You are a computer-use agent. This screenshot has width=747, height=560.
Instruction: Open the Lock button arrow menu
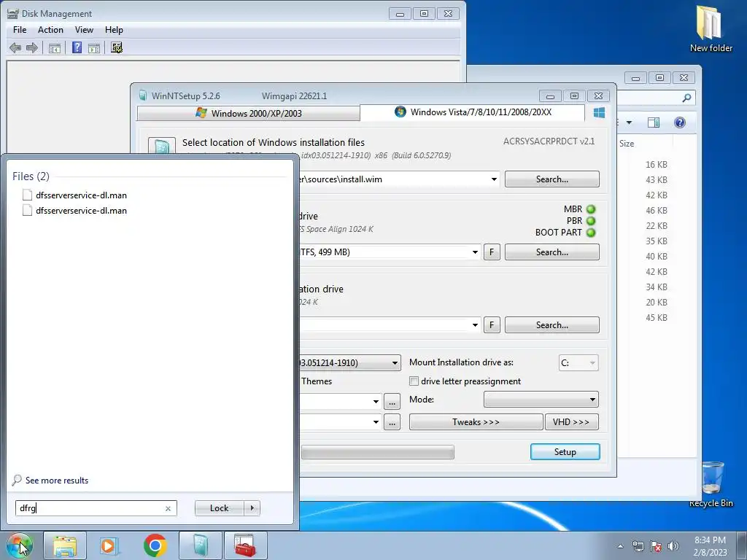point(252,508)
